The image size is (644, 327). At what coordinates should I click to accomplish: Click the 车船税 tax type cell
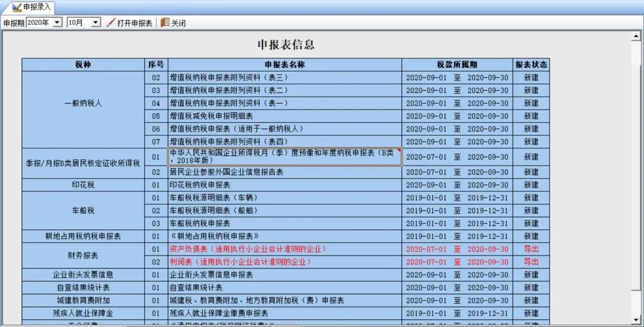point(83,210)
